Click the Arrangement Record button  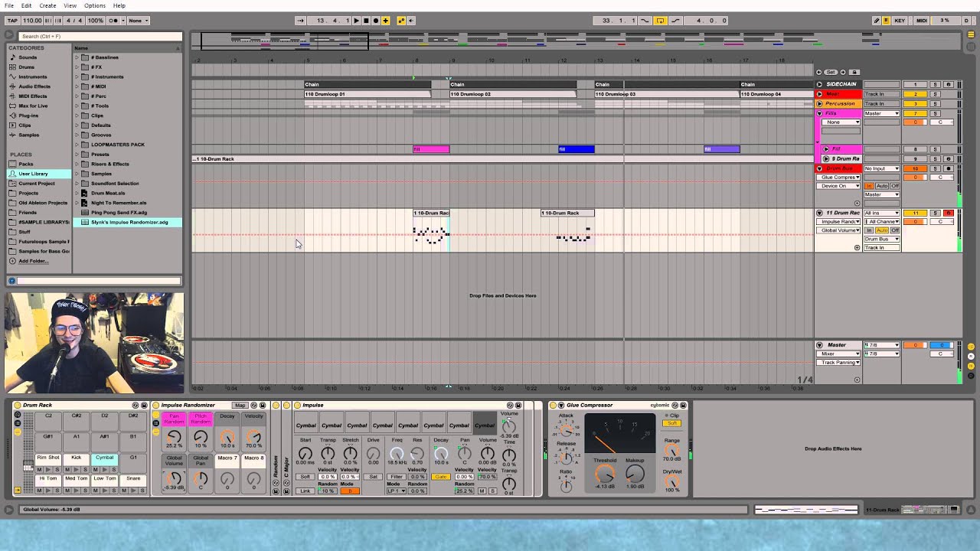[375, 21]
